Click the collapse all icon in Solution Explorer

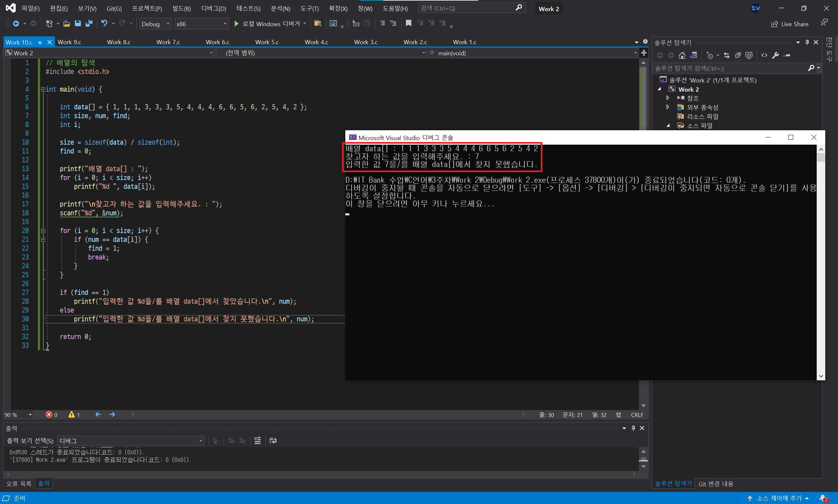click(738, 55)
